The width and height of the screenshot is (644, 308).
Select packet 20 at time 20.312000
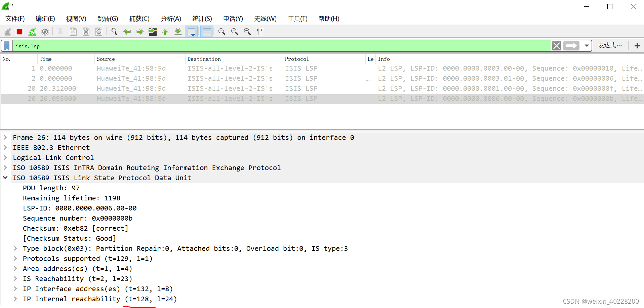322,88
